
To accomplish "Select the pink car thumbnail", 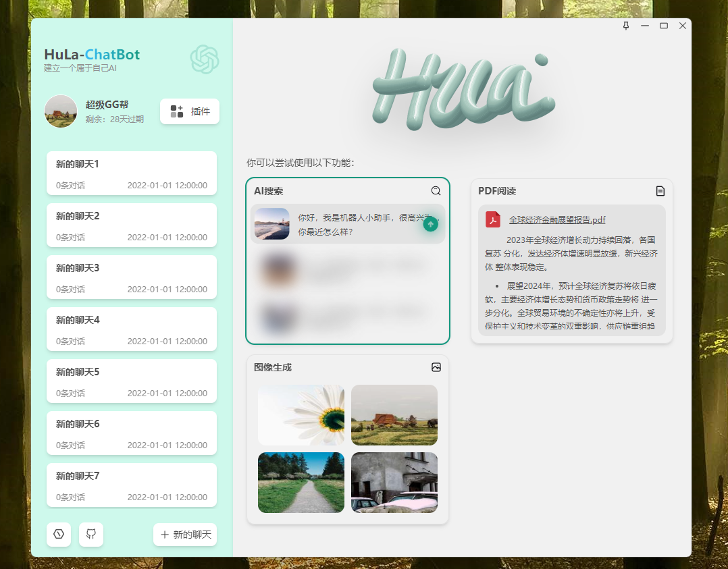I will pos(394,482).
